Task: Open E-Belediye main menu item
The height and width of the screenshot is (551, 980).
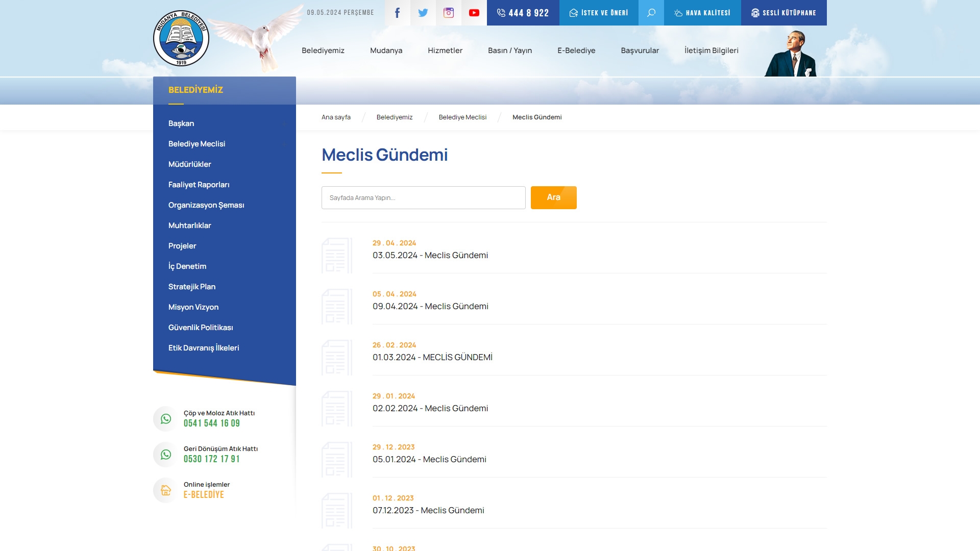Action: (576, 51)
